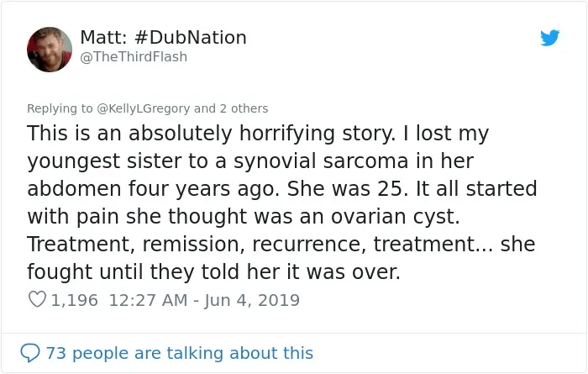
Task: Click the Twitter bird logo icon
Action: [x=549, y=38]
